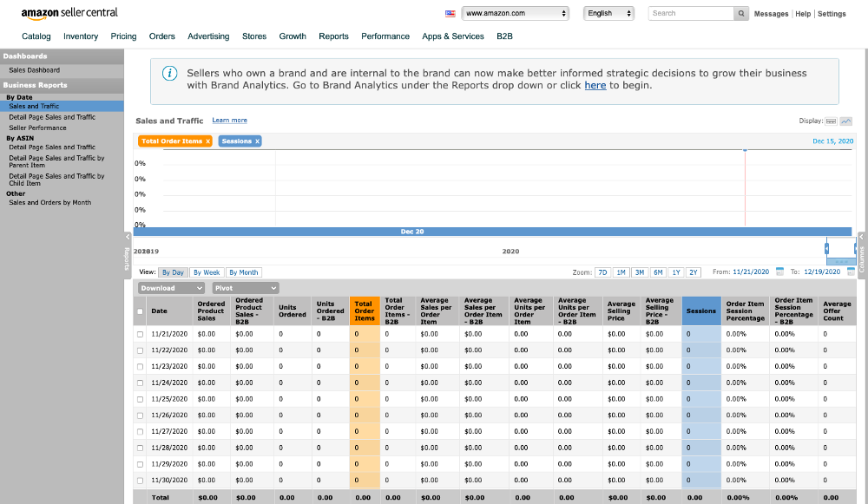This screenshot has height=504, width=868.
Task: Click the info icon in the banner
Action: (169, 73)
